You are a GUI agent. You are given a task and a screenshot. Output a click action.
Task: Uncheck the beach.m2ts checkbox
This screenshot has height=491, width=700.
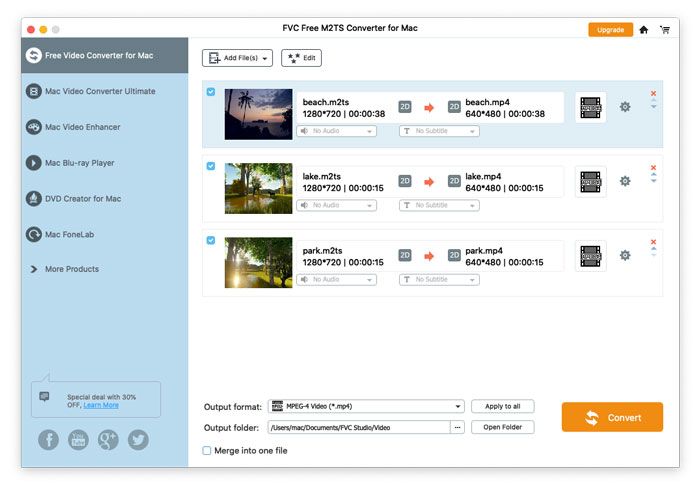pyautogui.click(x=211, y=92)
